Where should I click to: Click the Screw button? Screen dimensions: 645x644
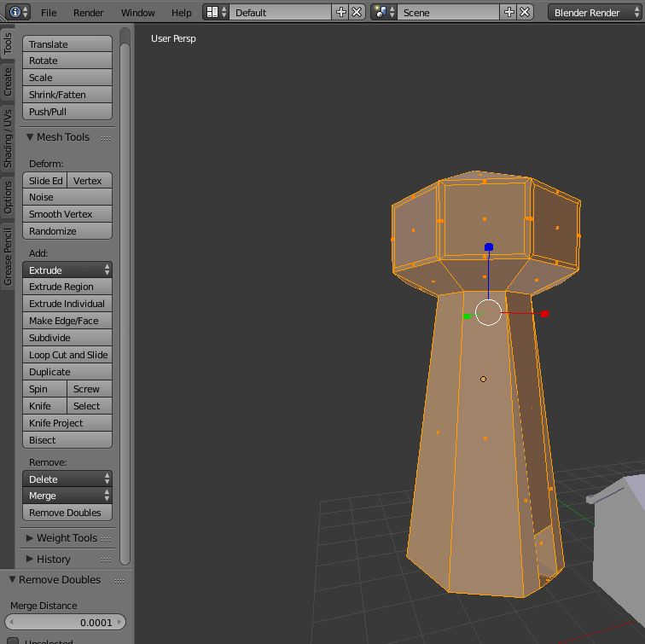click(90, 389)
